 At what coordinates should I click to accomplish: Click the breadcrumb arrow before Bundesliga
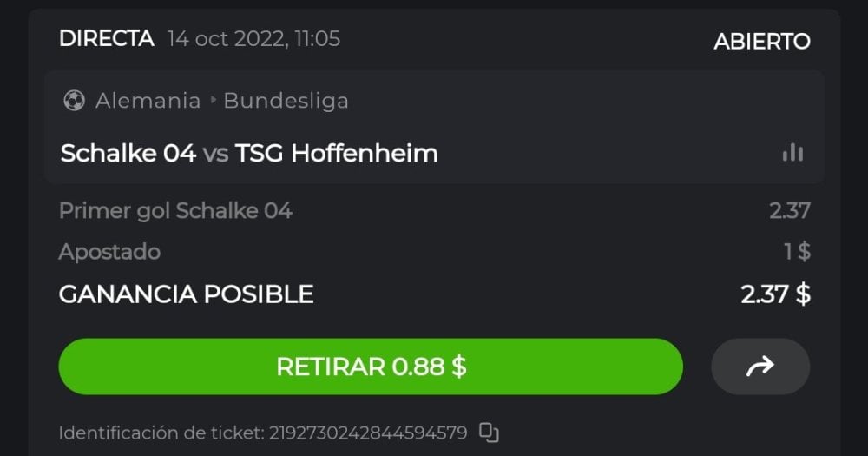click(x=213, y=101)
